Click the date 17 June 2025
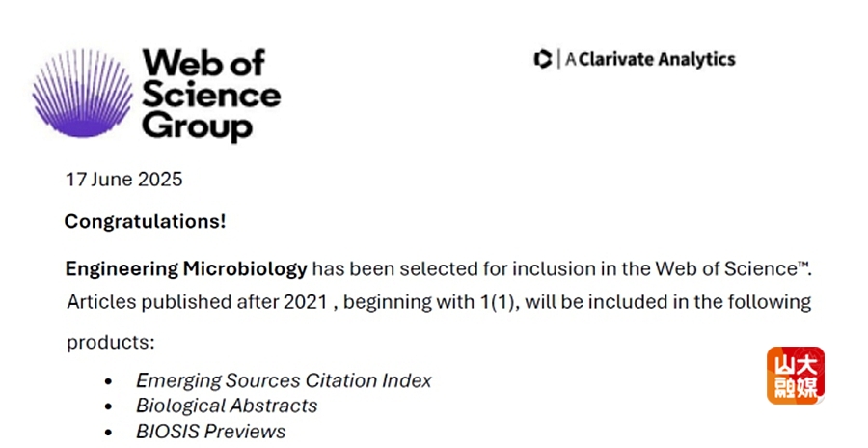This screenshot has height=448, width=868. pyautogui.click(x=124, y=180)
